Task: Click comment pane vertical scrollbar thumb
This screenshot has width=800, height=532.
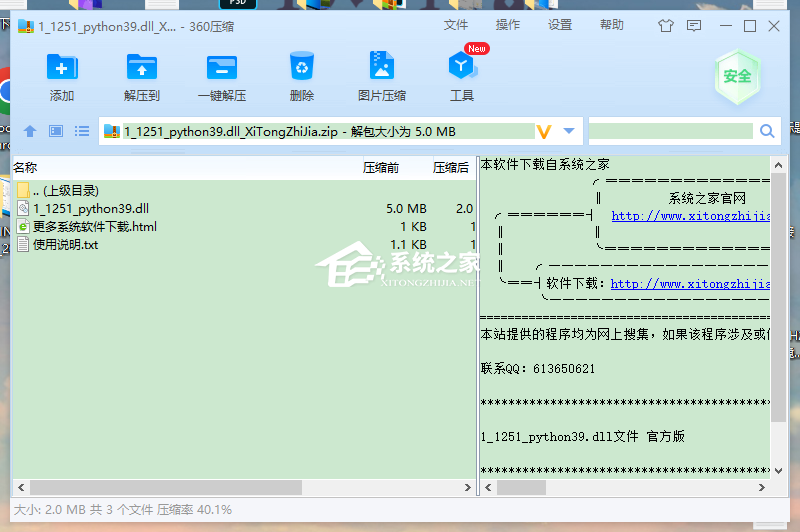Action: [x=778, y=297]
